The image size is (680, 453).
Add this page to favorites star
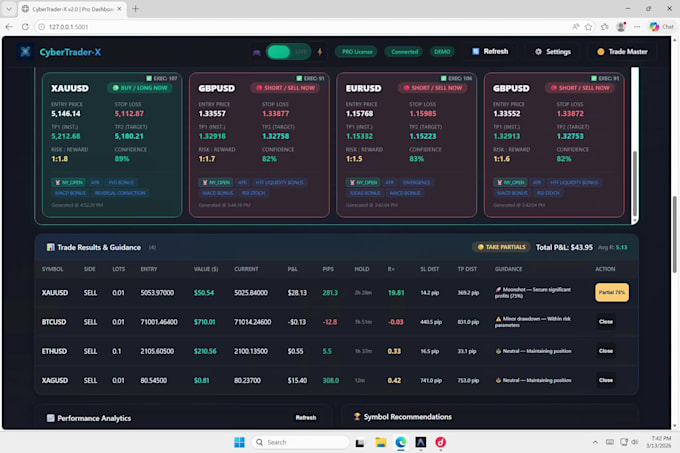pos(588,27)
